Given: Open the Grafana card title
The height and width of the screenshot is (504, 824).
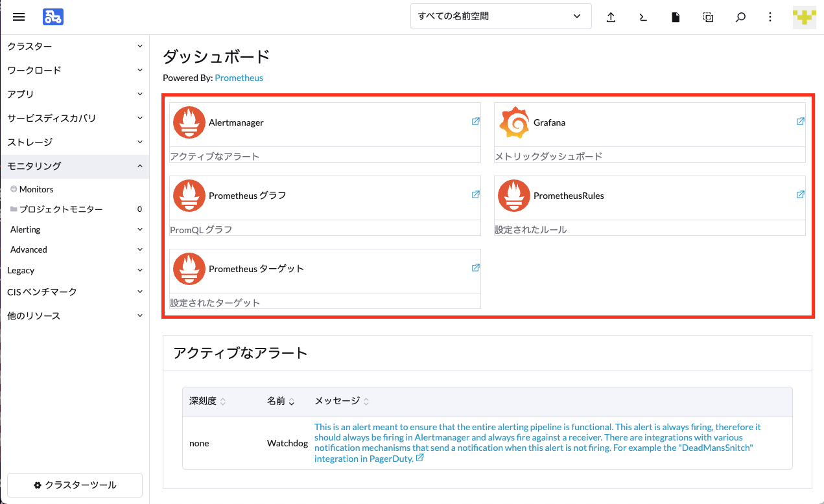Looking at the screenshot, I should 549,122.
